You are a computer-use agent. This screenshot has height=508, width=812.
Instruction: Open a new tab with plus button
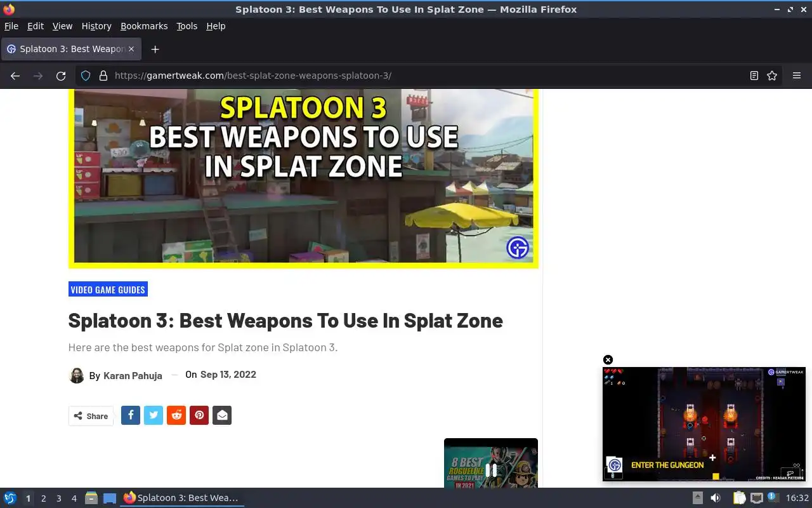coord(155,49)
